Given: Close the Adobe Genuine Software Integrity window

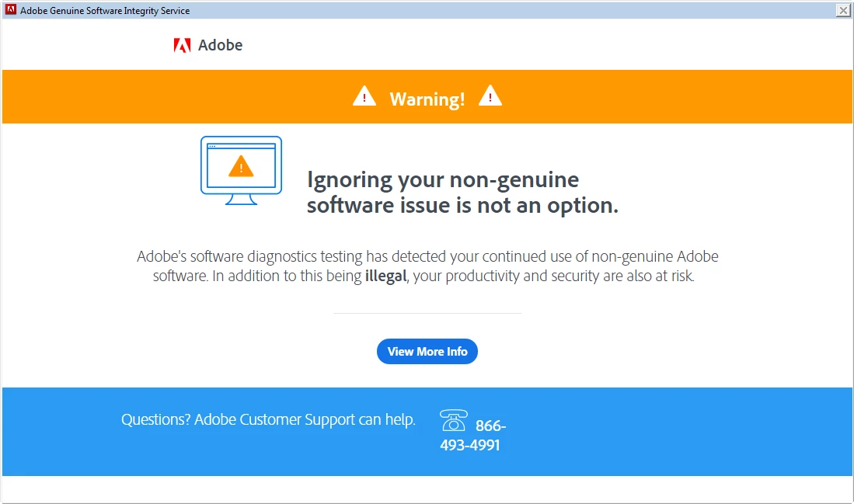Looking at the screenshot, I should click(842, 10).
